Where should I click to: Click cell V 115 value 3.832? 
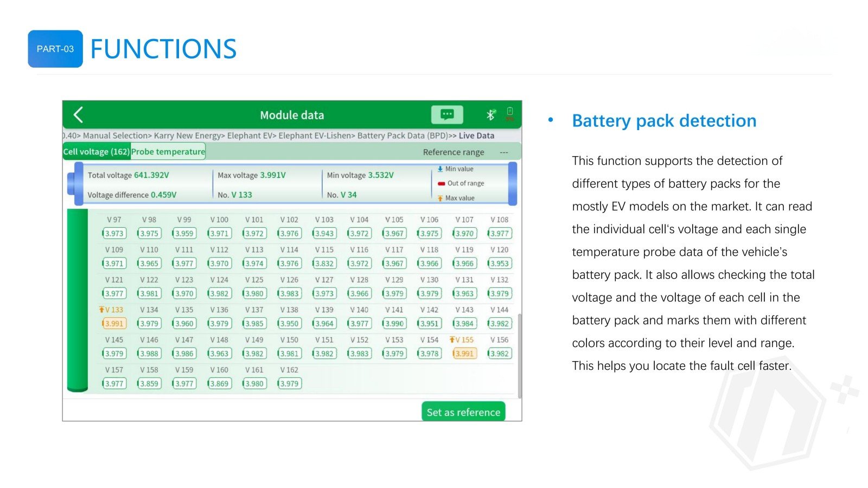324,264
